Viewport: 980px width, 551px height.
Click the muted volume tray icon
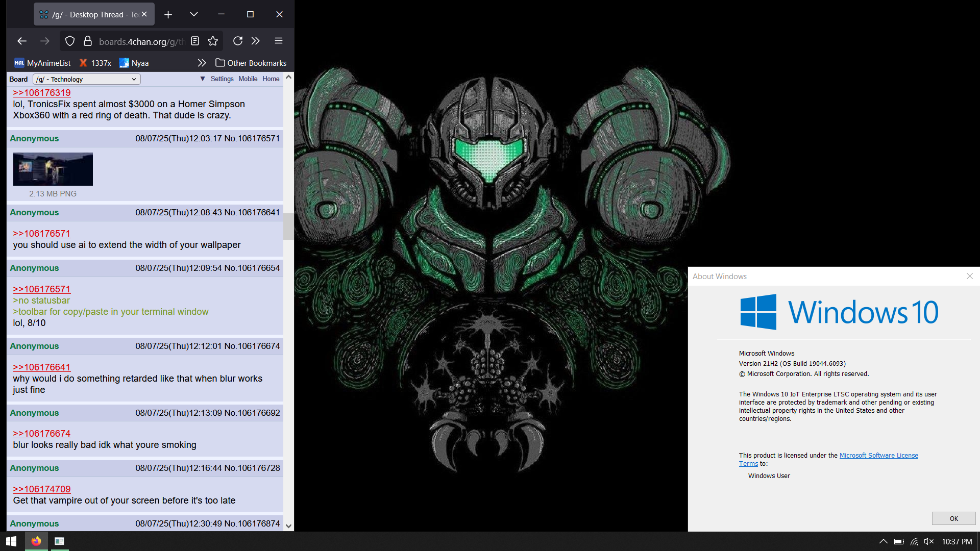[929, 541]
